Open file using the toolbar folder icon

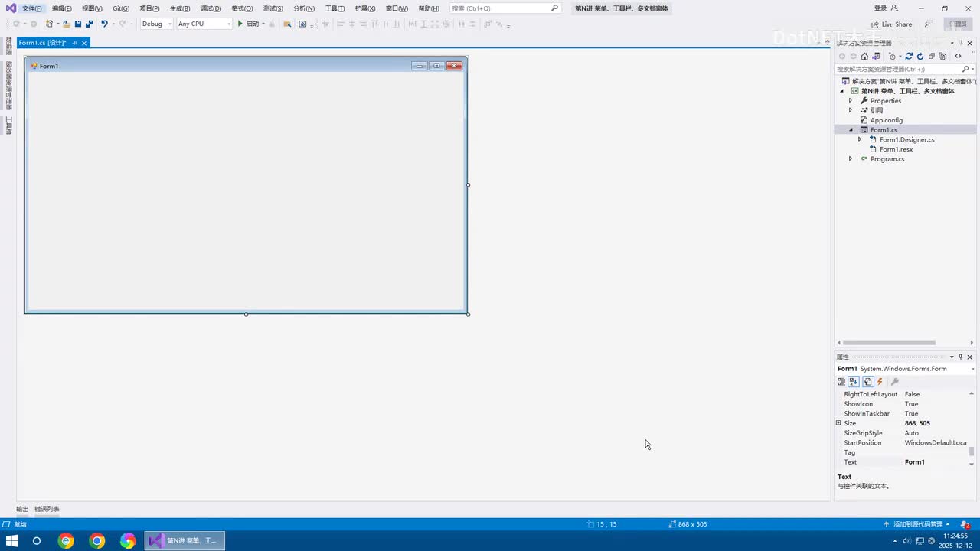click(x=67, y=24)
